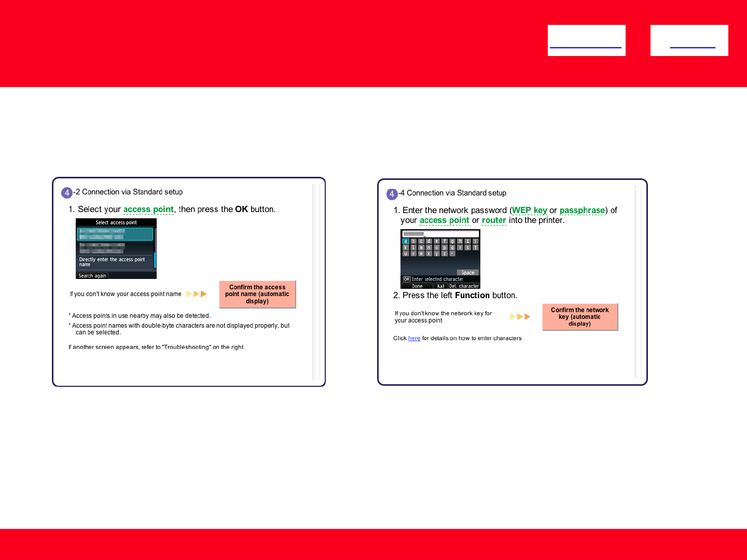Select the "-4 Connection via Standard setup" heading
This screenshot has height=560, width=747.
[452, 193]
